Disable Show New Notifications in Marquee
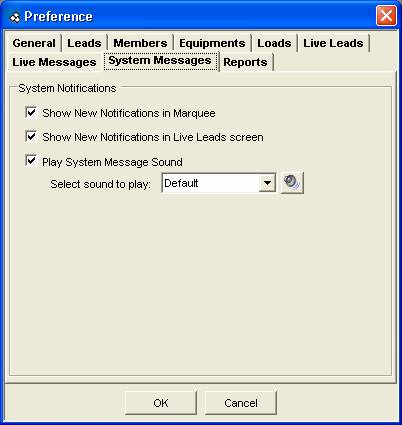Screen dimensions: 402x425 pos(31,112)
